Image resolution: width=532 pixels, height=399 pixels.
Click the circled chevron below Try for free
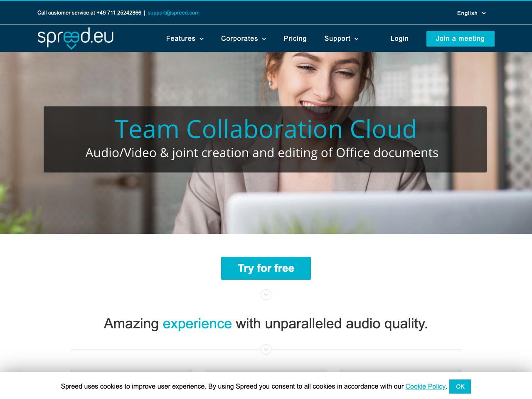(266, 295)
